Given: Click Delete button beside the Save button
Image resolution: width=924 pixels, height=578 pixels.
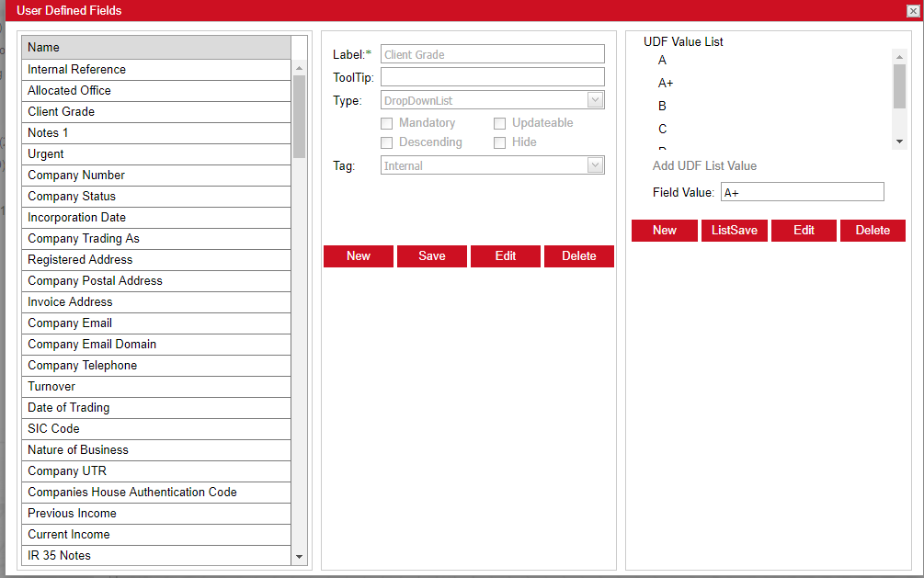Looking at the screenshot, I should pos(579,256).
